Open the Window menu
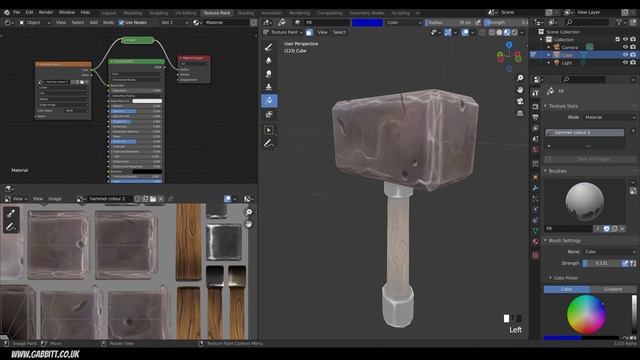640x360 pixels. coord(67,12)
